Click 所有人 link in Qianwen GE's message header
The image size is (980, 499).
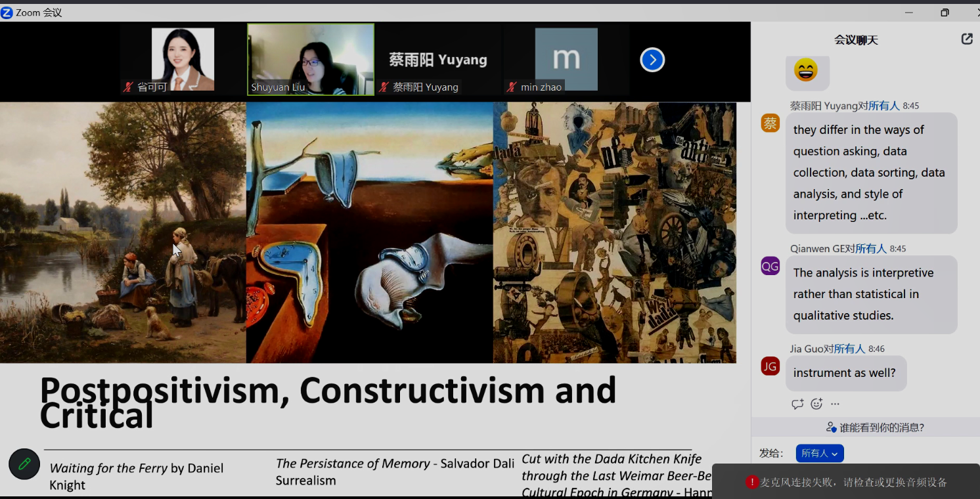pos(871,249)
